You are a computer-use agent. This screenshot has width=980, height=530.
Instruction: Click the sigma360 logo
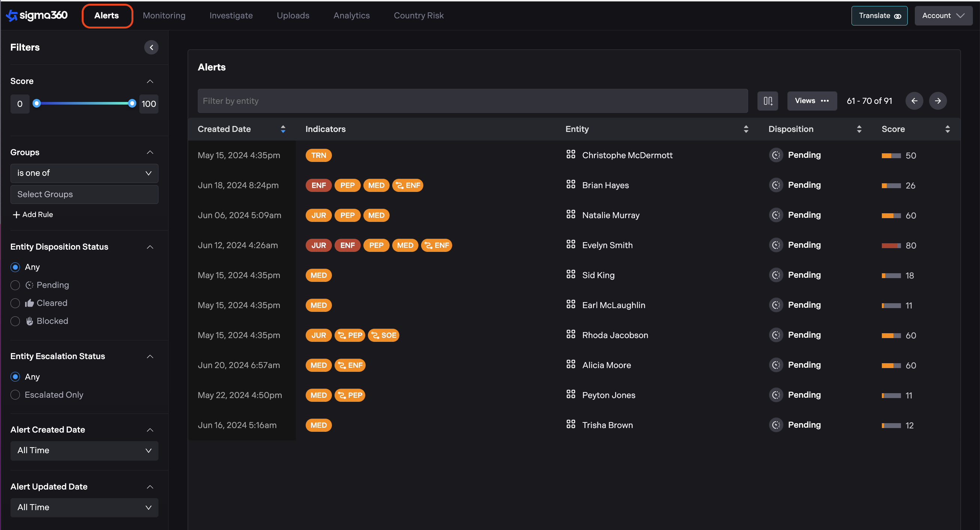click(x=37, y=15)
